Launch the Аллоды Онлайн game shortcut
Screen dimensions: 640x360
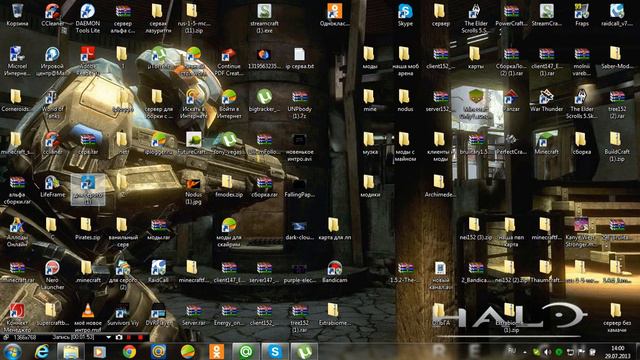pos(17,233)
